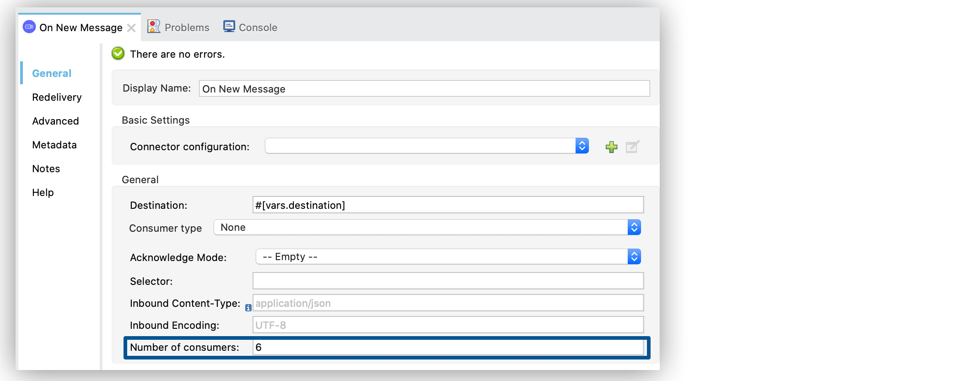Click the Problems tab icon
This screenshot has height=381, width=980.
[154, 27]
